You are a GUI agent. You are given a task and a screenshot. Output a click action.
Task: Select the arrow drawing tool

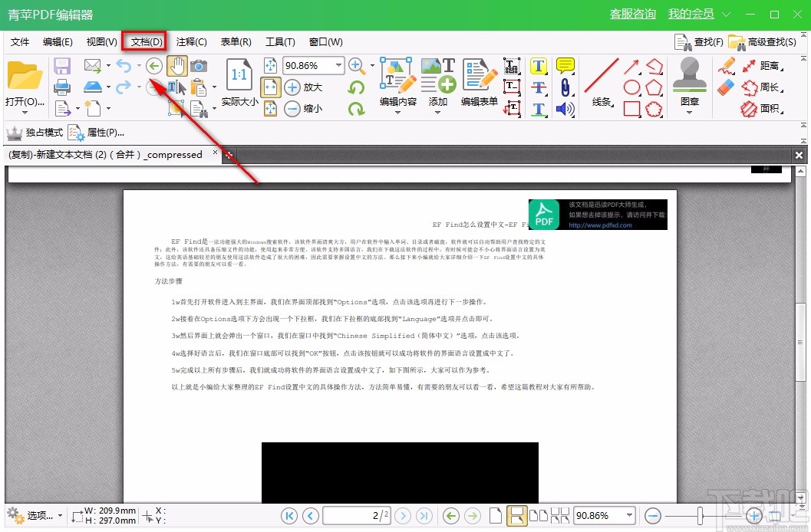tap(631, 66)
